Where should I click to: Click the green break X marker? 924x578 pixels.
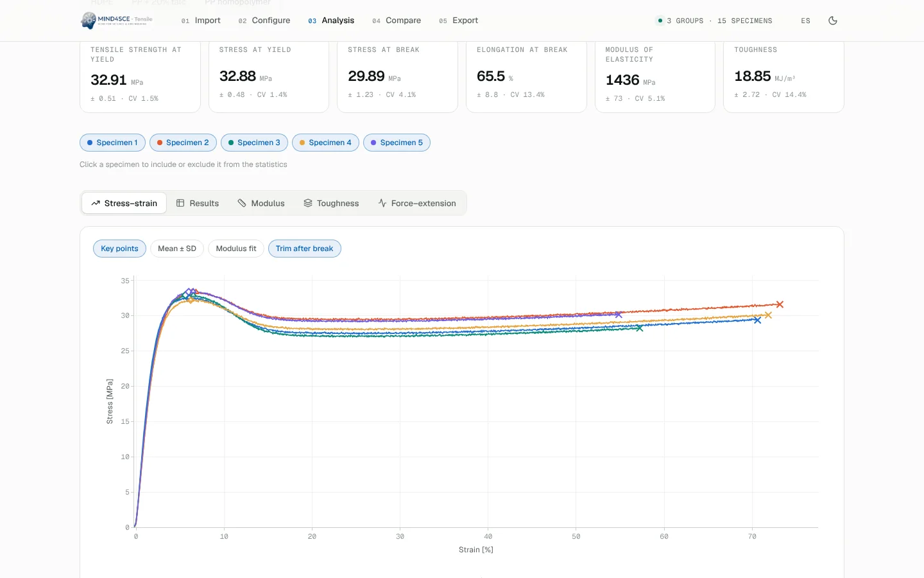point(639,328)
